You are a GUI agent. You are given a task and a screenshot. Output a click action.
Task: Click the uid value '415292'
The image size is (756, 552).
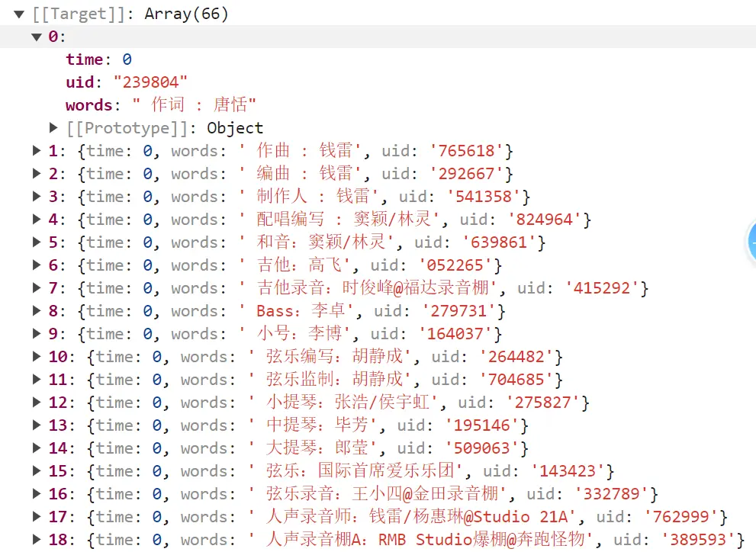602,288
